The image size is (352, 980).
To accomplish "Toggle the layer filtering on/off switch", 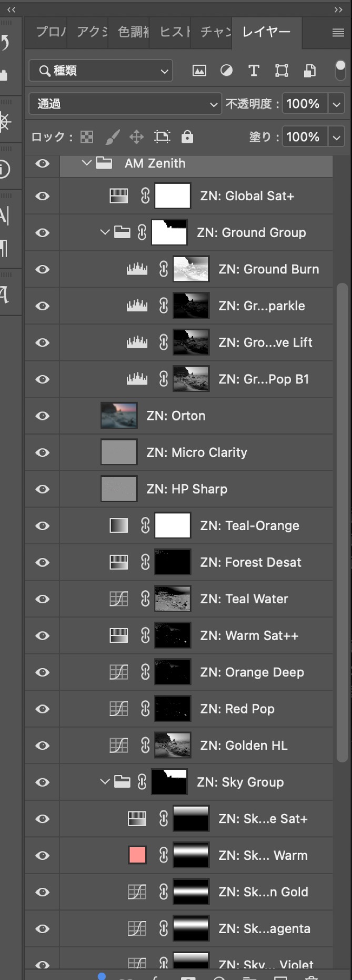I will [x=340, y=70].
